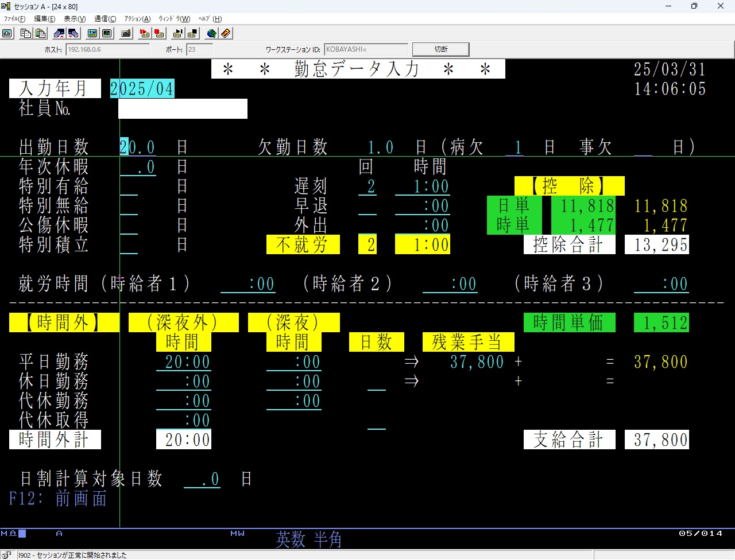Click the Paste clipboard icon
The image size is (735, 560).
(40, 33)
